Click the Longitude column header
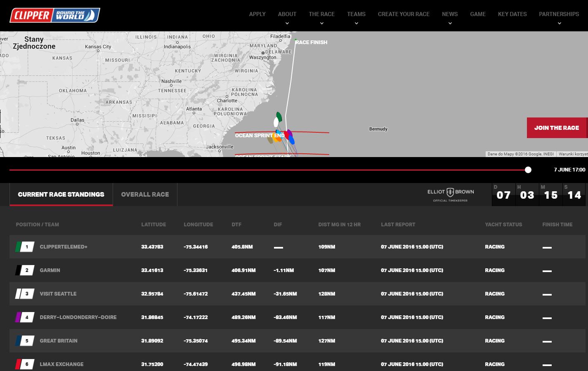 pos(198,225)
